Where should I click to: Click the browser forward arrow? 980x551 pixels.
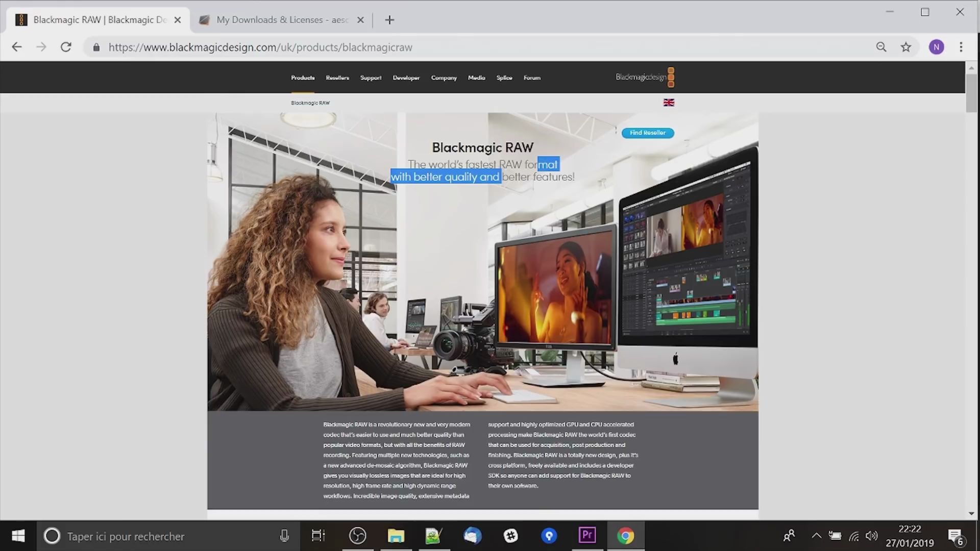click(x=41, y=47)
